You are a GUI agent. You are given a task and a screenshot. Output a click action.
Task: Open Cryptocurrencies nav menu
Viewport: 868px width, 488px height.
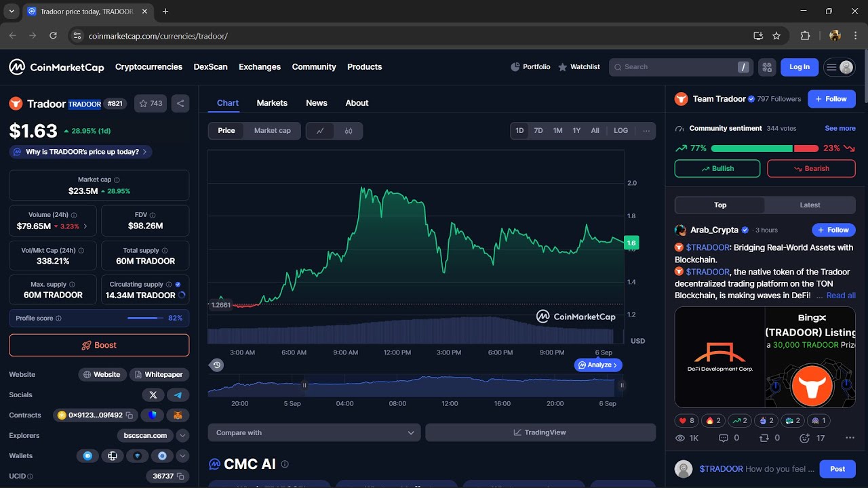click(149, 67)
